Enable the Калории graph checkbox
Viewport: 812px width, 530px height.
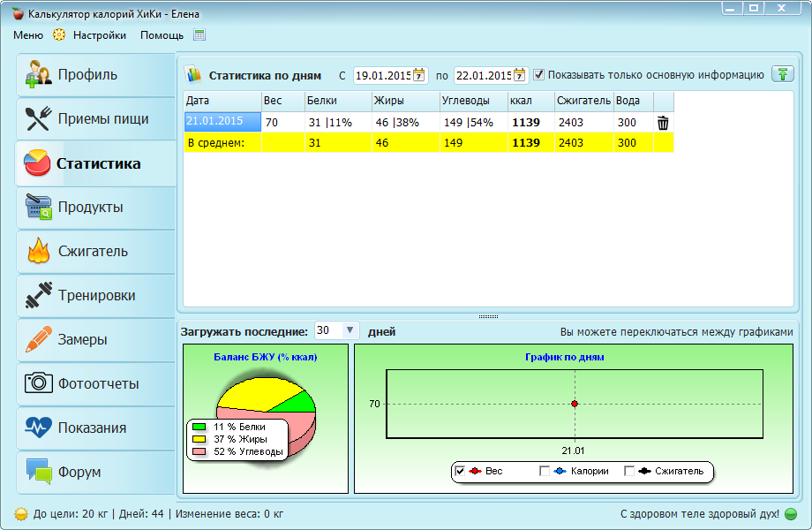pyautogui.click(x=545, y=472)
